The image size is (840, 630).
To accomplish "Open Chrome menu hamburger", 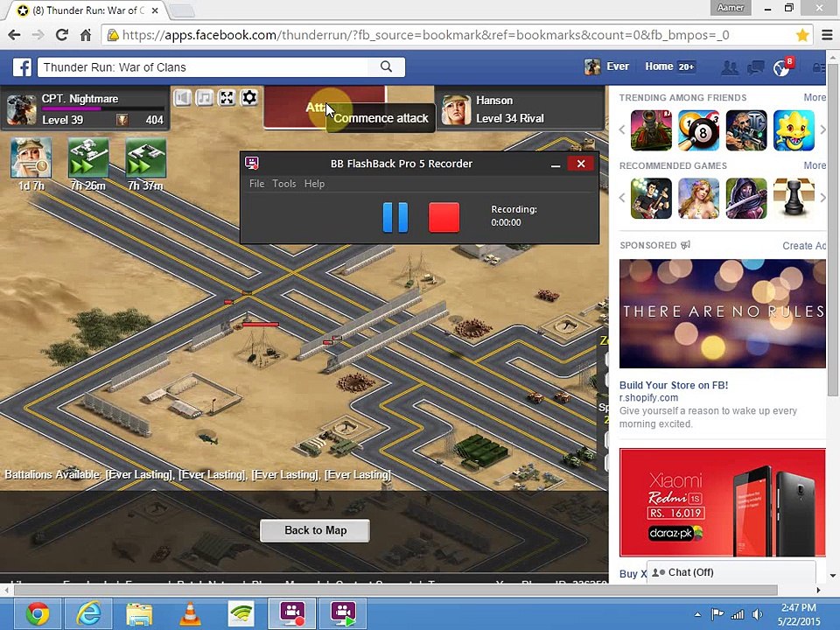I will (x=827, y=35).
